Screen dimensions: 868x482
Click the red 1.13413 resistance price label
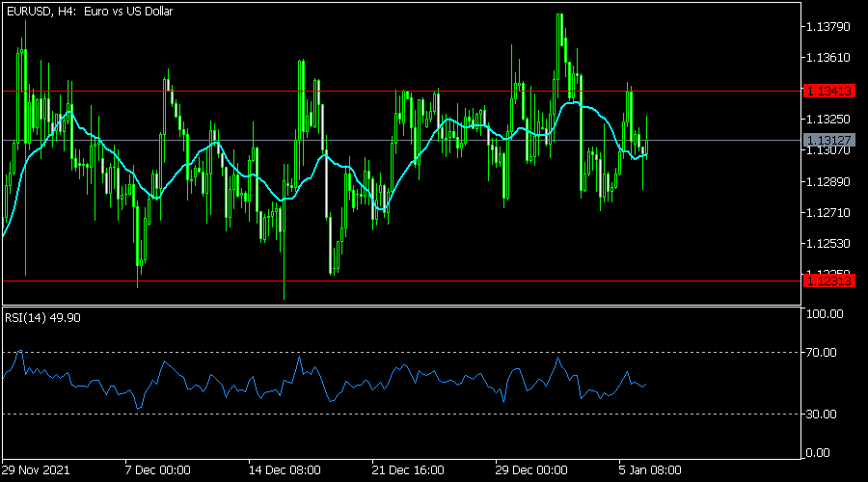point(828,91)
